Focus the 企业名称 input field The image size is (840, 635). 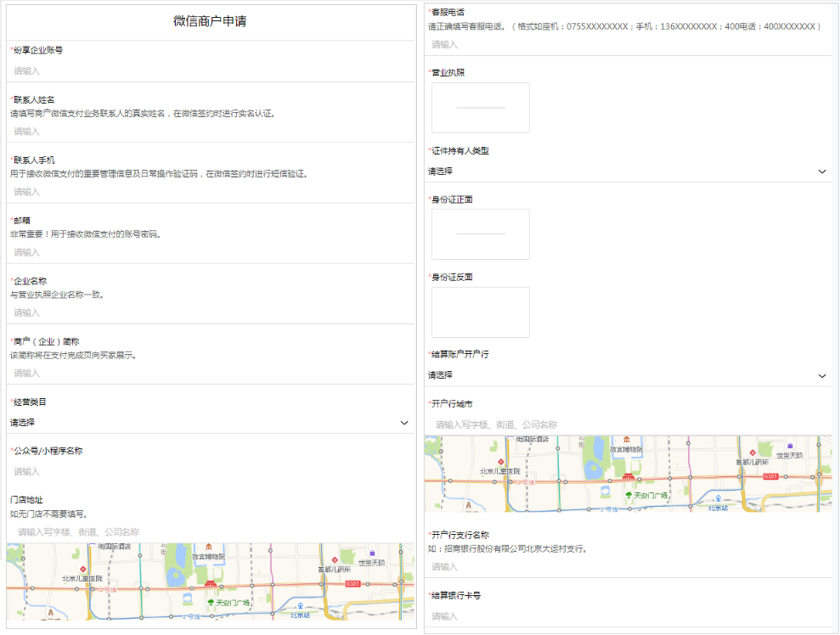[211, 312]
